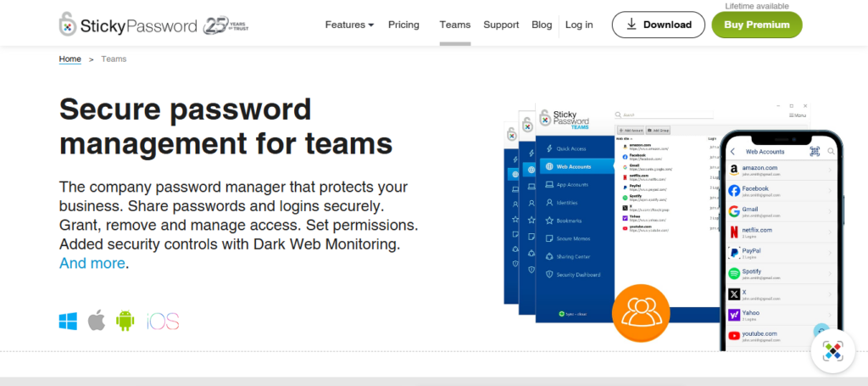
Task: Open the Support page
Action: [501, 25]
